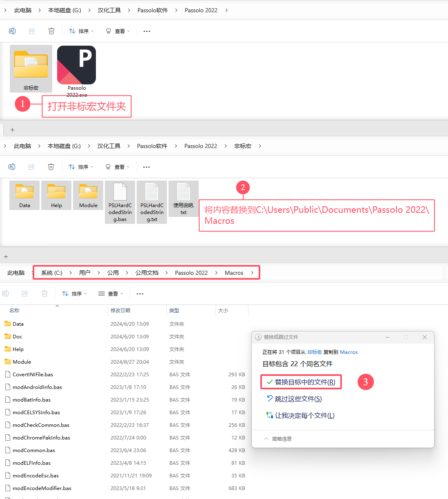Screen dimensions: 448x499
Task: Open 查看 view dropdown in top window
Action: pos(118,31)
